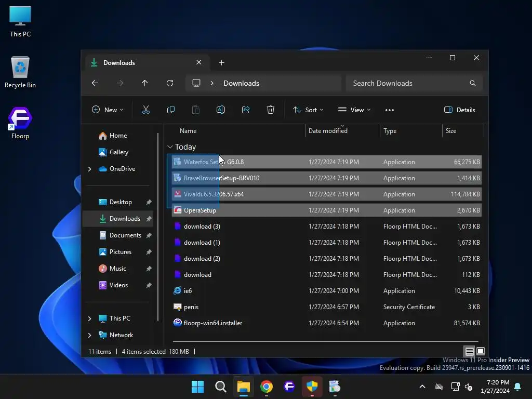Unpin Desktop from Quick access

[149, 202]
